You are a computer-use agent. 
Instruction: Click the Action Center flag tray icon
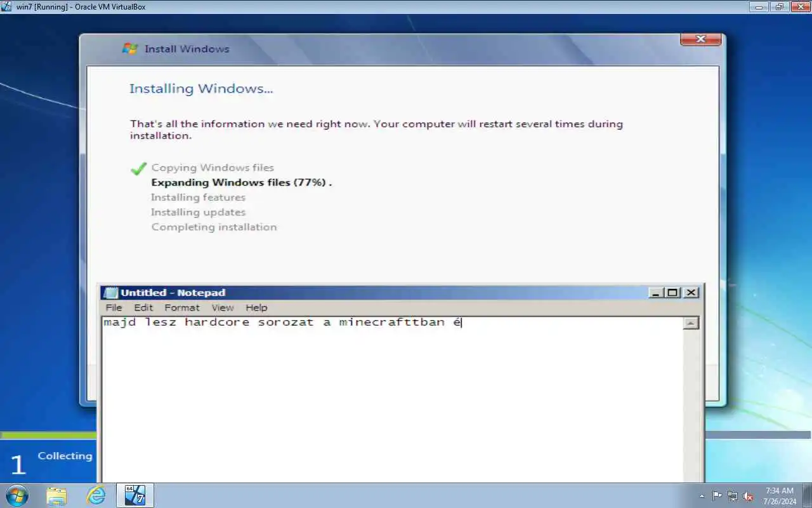coord(717,496)
